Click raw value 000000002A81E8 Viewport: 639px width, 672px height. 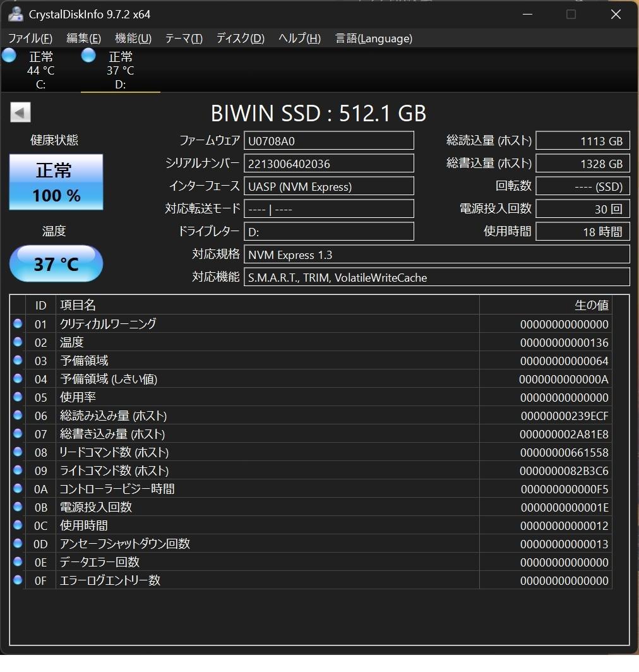(x=564, y=434)
